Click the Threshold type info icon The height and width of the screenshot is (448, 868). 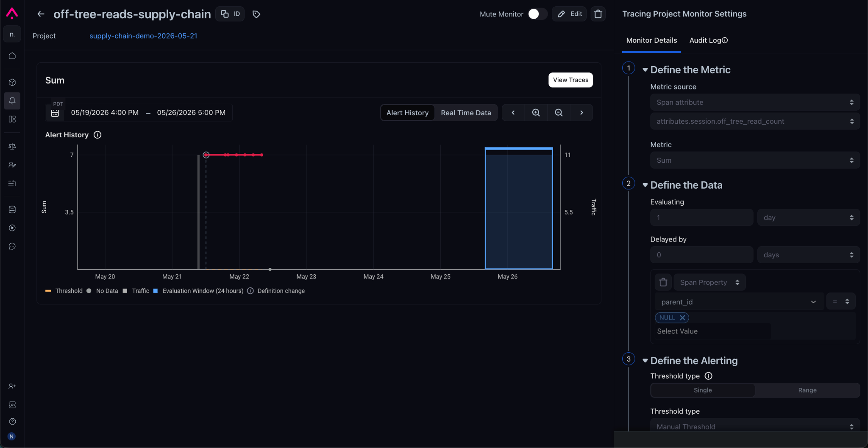point(708,376)
